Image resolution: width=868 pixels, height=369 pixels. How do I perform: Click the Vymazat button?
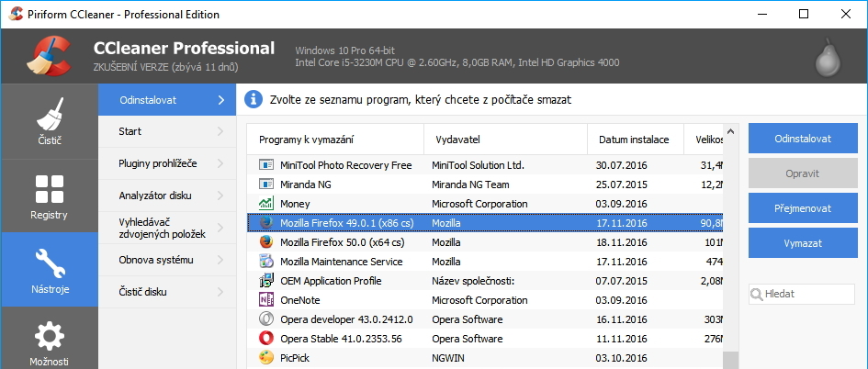click(x=803, y=243)
